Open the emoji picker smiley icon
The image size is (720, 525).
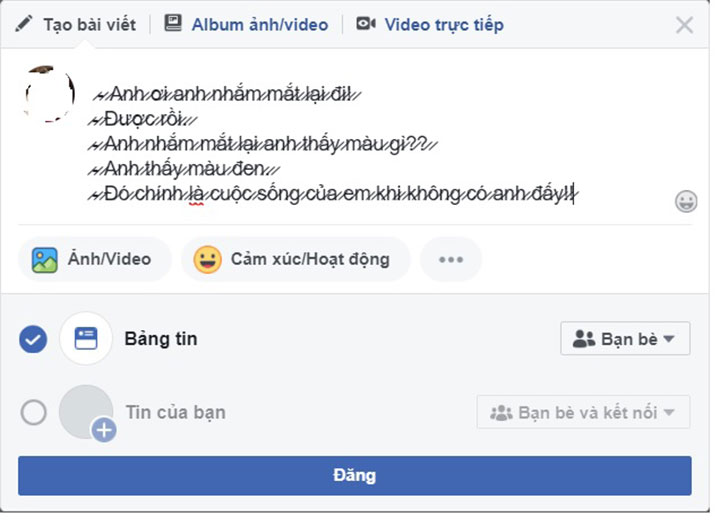point(686,202)
